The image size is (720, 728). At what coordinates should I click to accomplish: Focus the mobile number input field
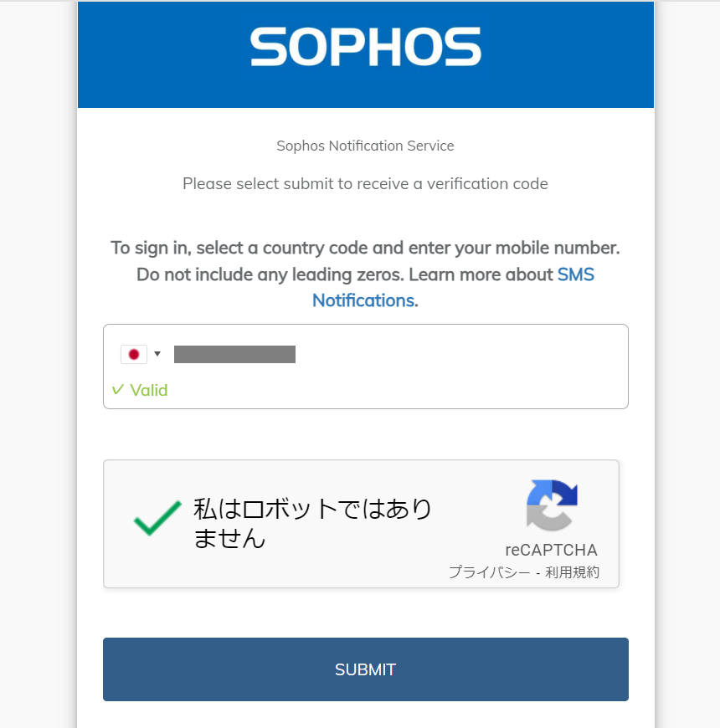coord(377,354)
